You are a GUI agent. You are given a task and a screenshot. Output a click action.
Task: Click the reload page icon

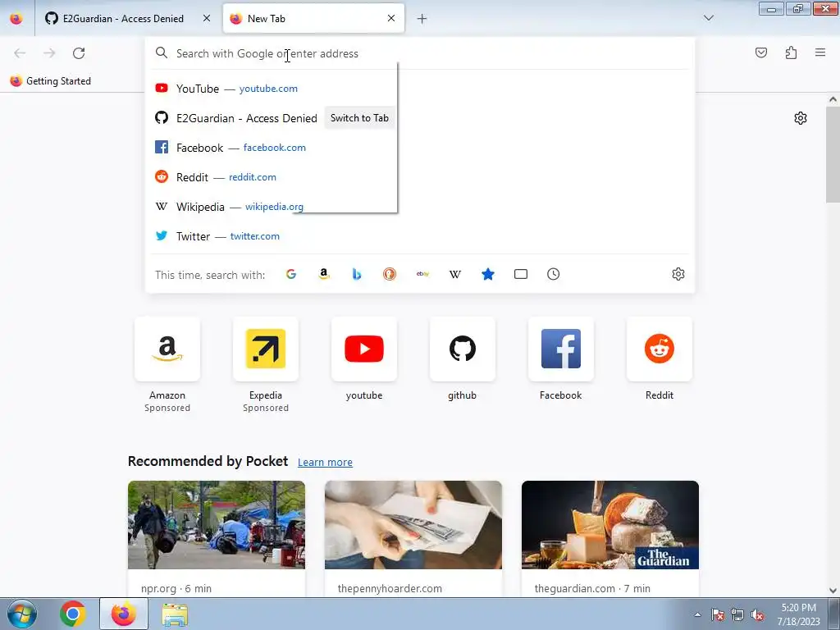click(x=79, y=53)
